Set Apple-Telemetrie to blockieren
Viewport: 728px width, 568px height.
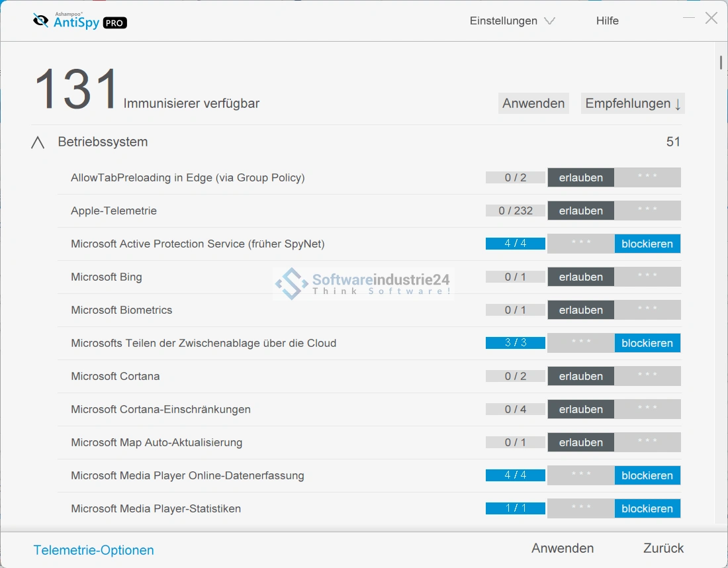(647, 211)
